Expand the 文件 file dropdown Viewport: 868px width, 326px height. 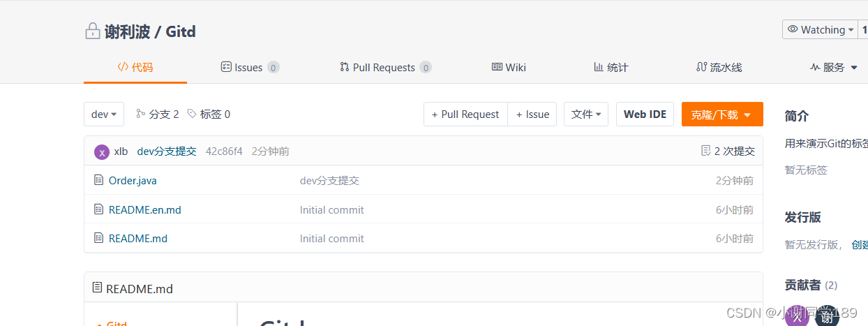coord(586,114)
